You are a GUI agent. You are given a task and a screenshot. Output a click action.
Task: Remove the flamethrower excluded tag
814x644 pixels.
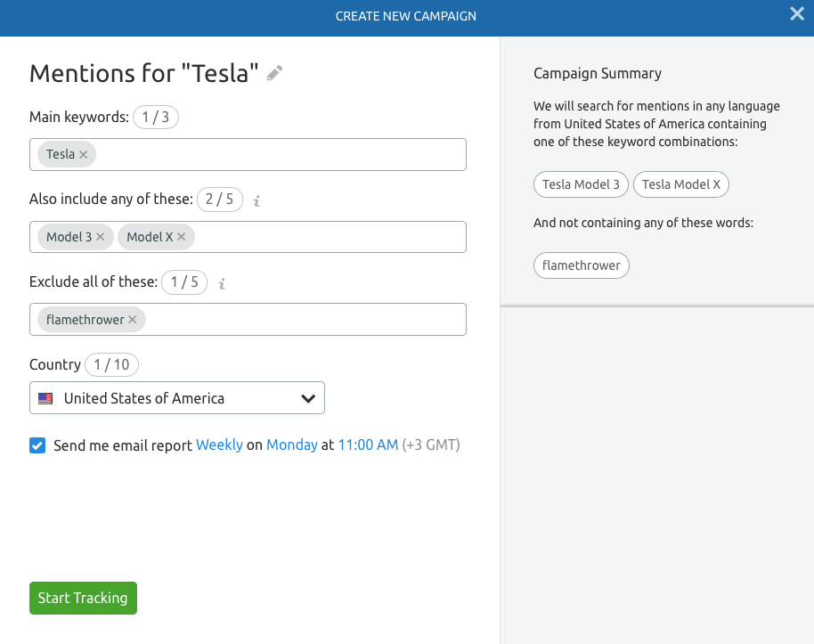point(133,320)
